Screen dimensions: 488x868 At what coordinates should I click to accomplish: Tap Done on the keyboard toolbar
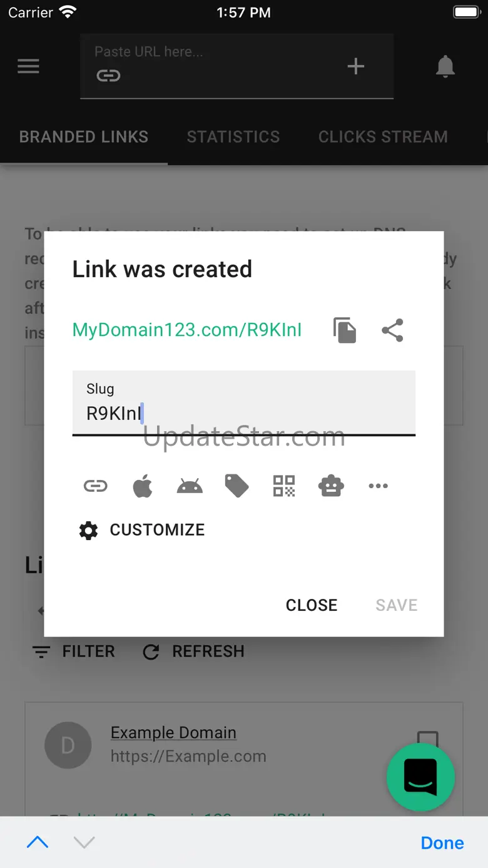point(442,843)
